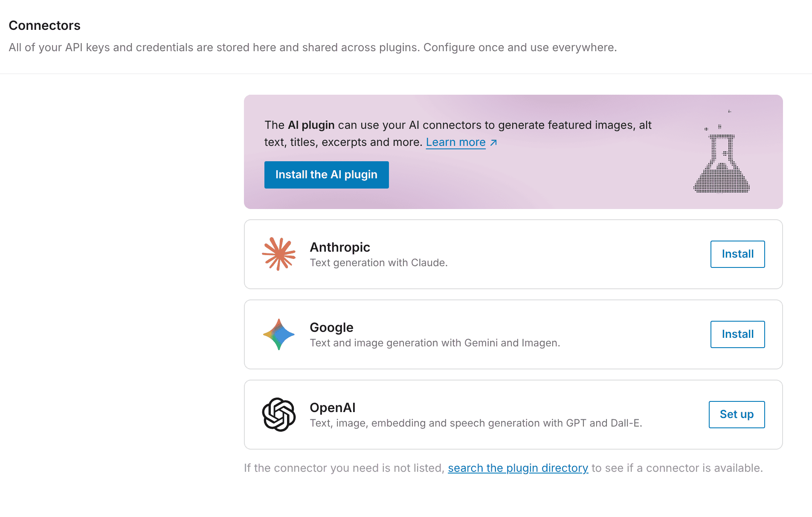Click the OpenAI connector title
The width and height of the screenshot is (812, 517).
click(x=333, y=407)
